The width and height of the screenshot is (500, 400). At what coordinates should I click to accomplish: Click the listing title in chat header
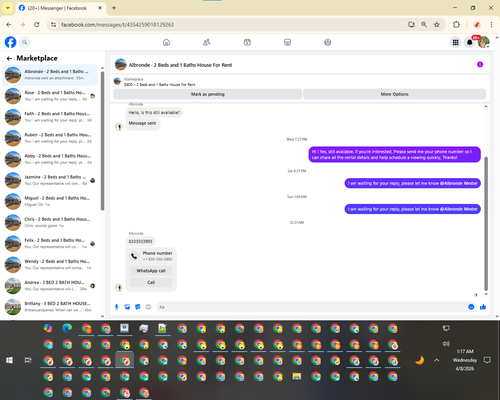point(180,65)
